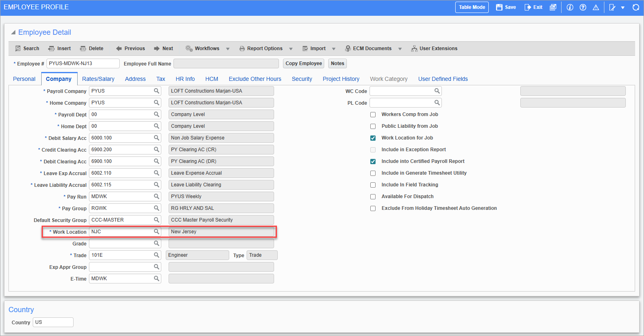Open the User Defined Fields tab
The width and height of the screenshot is (644, 336).
click(443, 79)
